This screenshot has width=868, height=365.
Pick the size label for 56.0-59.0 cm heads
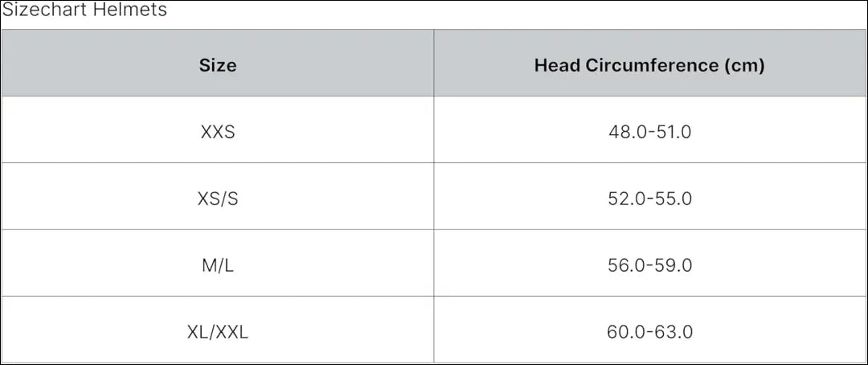click(218, 265)
